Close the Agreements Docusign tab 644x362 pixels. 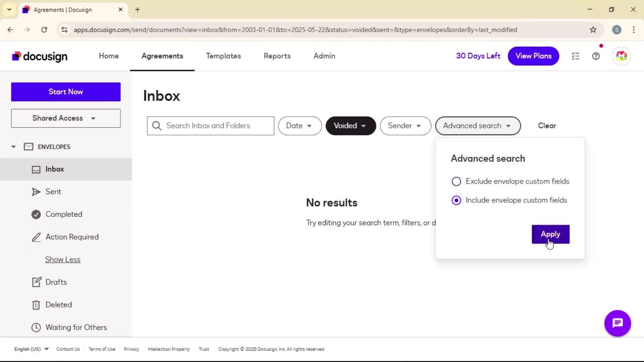[x=120, y=9]
